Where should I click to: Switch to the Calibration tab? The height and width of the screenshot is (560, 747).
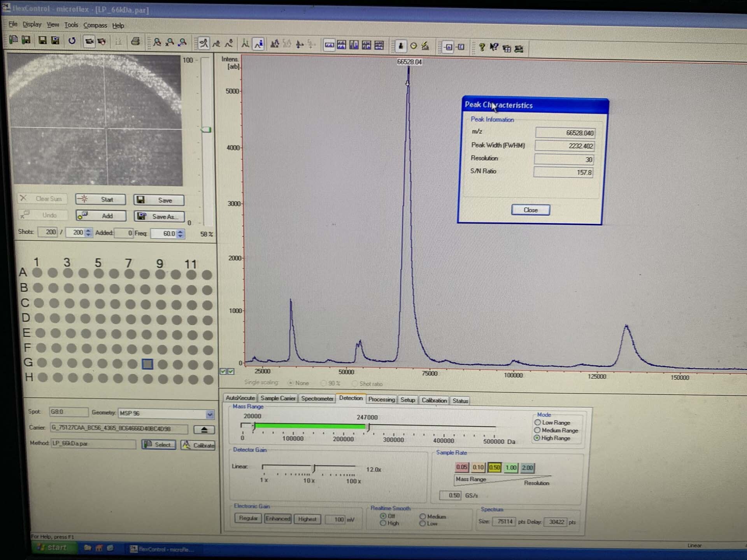434,400
